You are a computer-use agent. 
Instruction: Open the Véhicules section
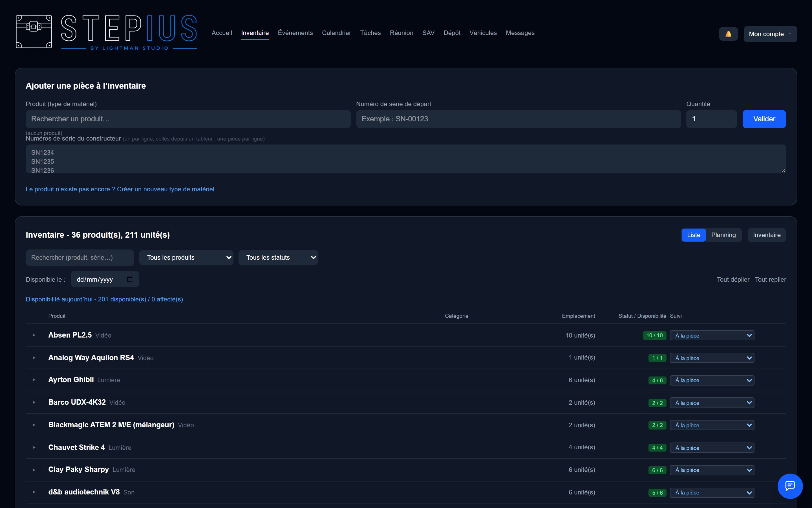[483, 33]
